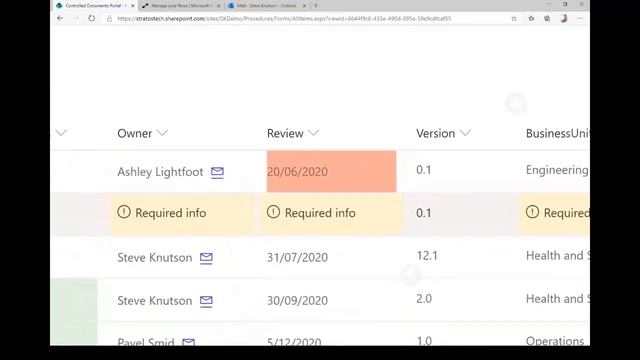Open a new browser tab plus button
Screen dimensions: 640x360
[316, 6]
